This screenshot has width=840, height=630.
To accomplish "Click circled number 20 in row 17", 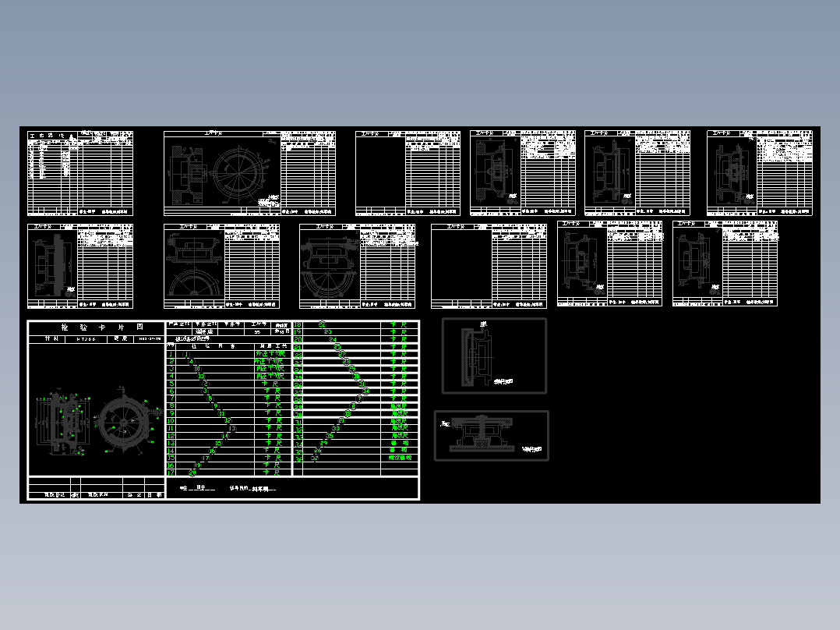I will point(192,472).
